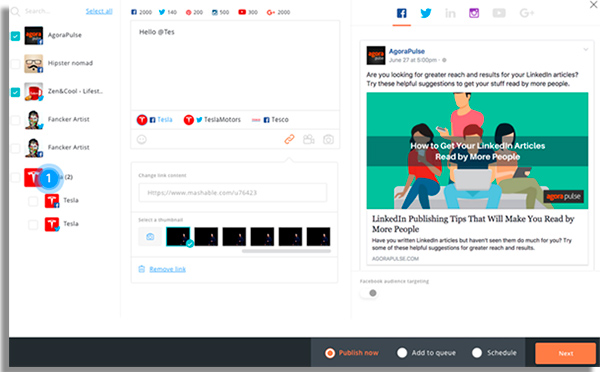600x372 pixels.
Task: Uncheck the AgoraPulse profile checkbox
Action: 15,36
